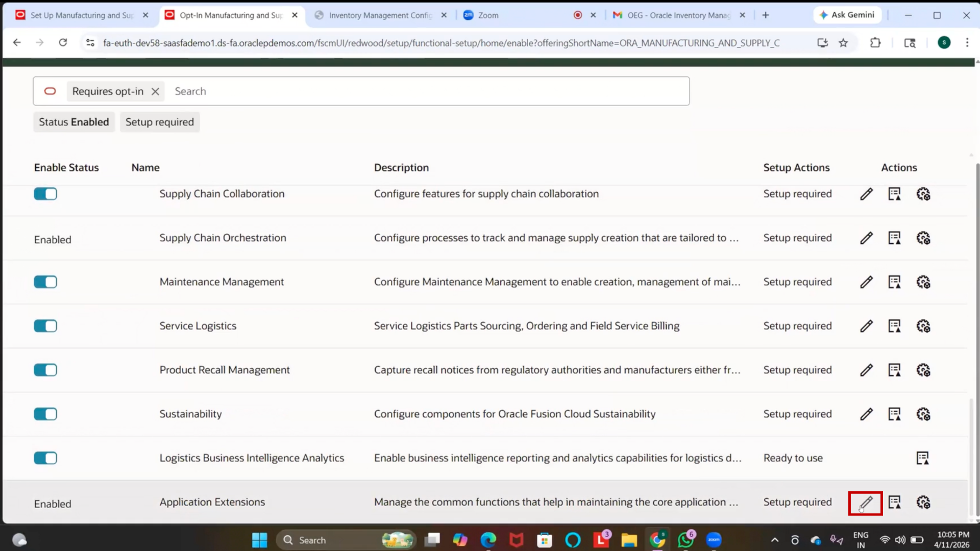Screen dimensions: 980x551
Task: Select Supply Chain Orchestration name
Action: (223, 238)
